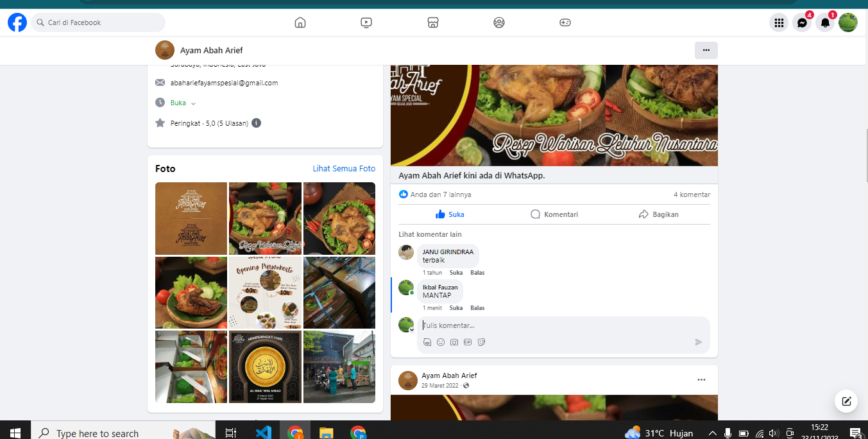The width and height of the screenshot is (868, 439).
Task: Open the emoji picker in the comment box
Action: tap(441, 342)
